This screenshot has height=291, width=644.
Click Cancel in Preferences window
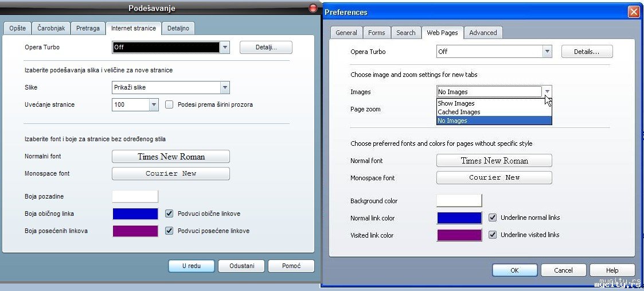(563, 270)
